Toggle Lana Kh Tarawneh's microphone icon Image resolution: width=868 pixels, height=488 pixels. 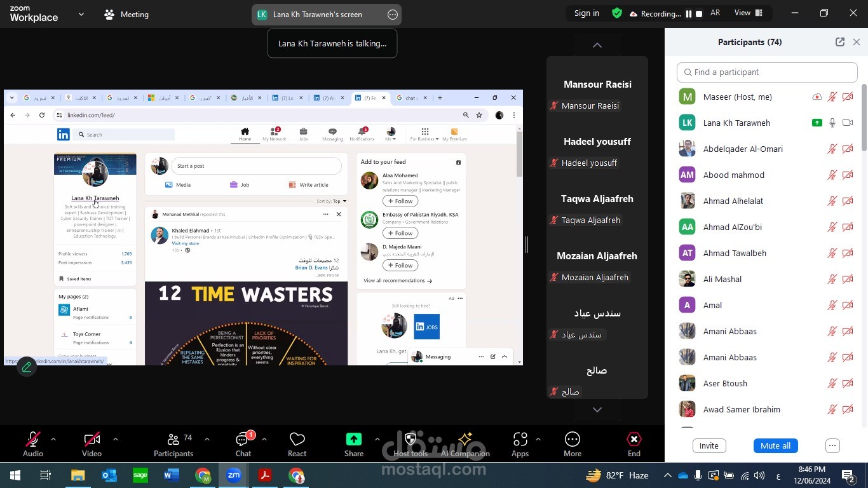pos(832,123)
